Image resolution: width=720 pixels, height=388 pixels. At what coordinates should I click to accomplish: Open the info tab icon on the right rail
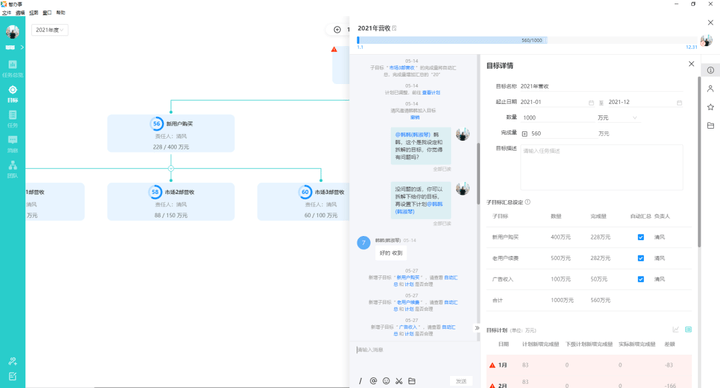tap(710, 70)
